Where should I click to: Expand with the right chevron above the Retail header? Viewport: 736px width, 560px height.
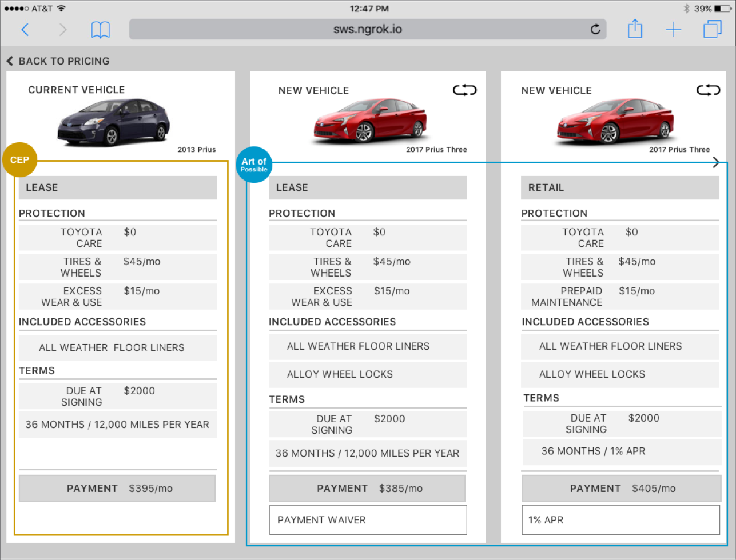coord(716,163)
